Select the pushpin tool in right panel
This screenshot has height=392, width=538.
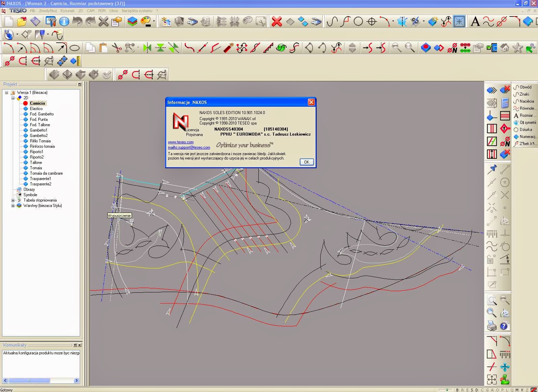492,169
